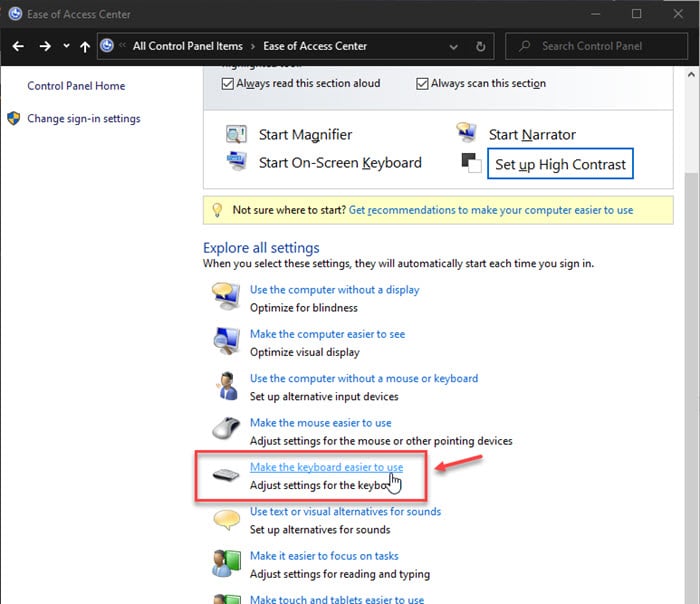Uncheck Always scan this section
Image resolution: width=700 pixels, height=604 pixels.
pos(422,83)
